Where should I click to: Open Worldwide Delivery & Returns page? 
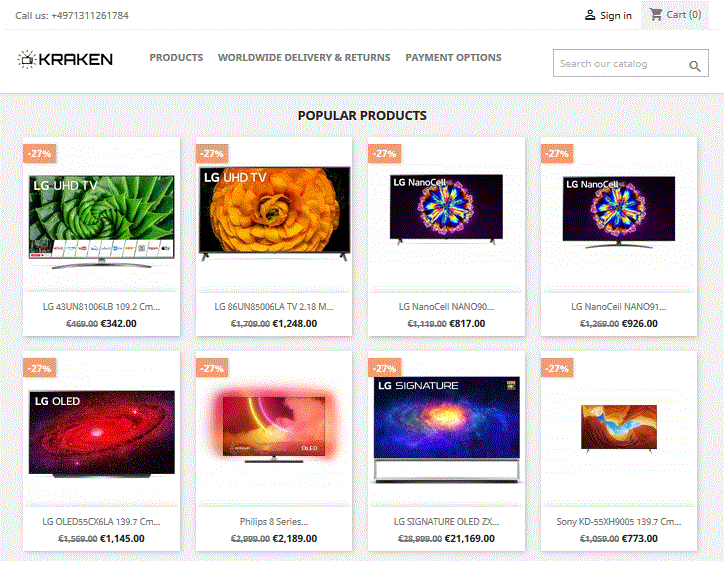[304, 58]
